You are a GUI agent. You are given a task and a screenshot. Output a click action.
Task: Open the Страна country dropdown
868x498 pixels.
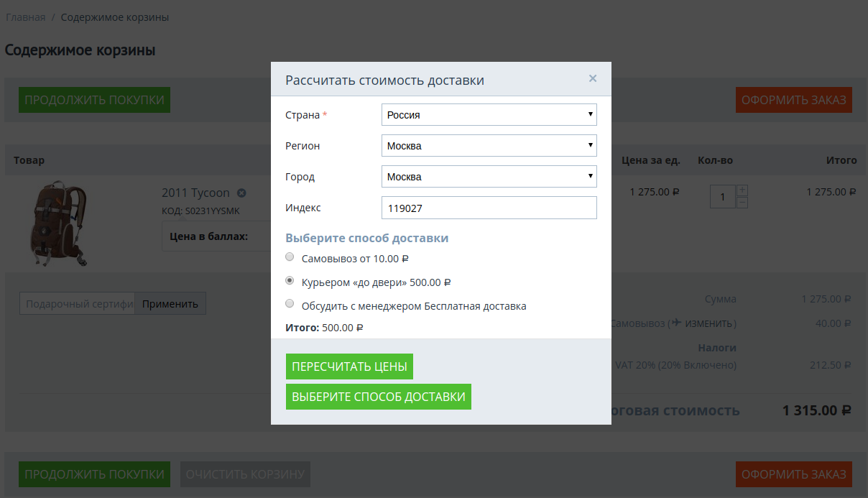[x=489, y=115]
